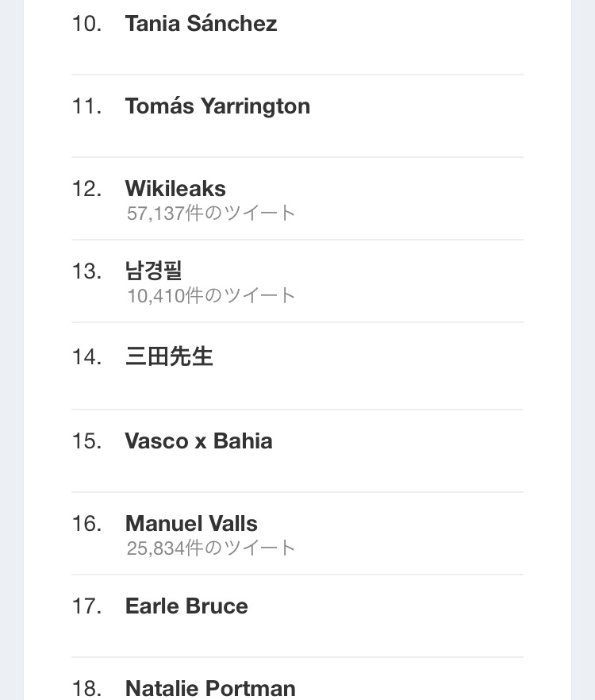Image resolution: width=595 pixels, height=700 pixels.
Task: Open the Natalie Portman trend
Action: tap(210, 687)
